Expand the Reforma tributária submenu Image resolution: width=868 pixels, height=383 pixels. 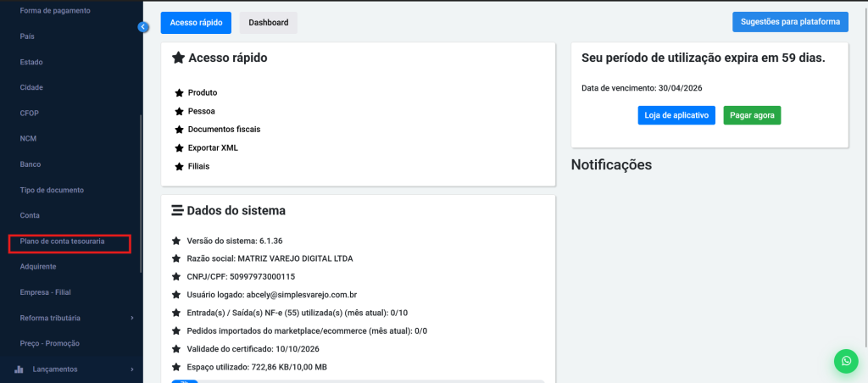[x=131, y=318]
